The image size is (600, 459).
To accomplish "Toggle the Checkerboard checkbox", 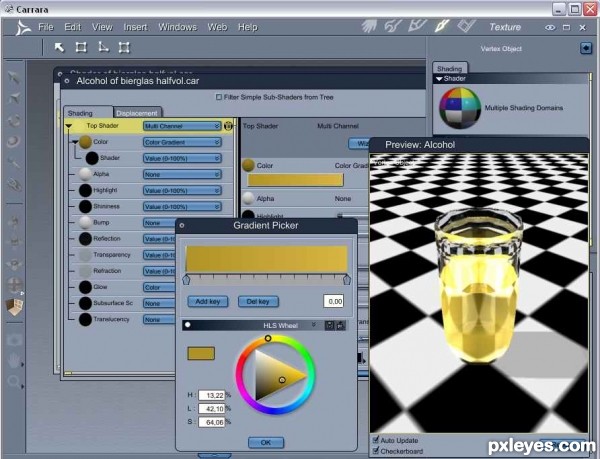I will pyautogui.click(x=376, y=451).
